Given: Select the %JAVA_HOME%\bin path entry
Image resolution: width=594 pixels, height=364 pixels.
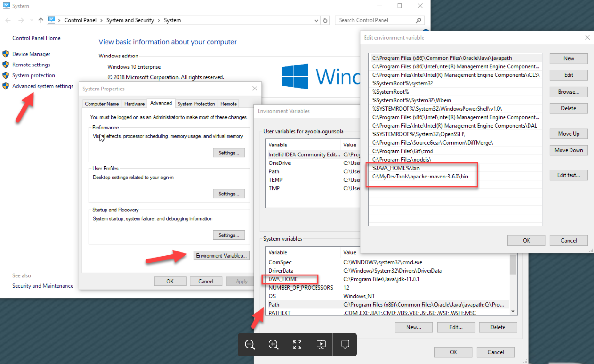Looking at the screenshot, I should point(456,168).
